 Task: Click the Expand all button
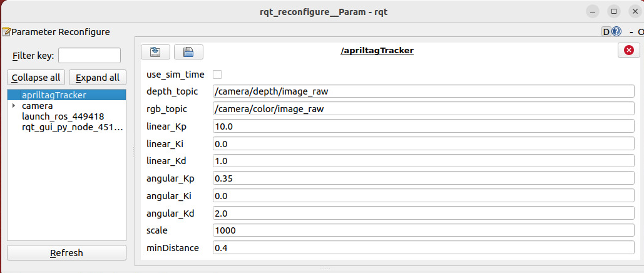click(98, 78)
